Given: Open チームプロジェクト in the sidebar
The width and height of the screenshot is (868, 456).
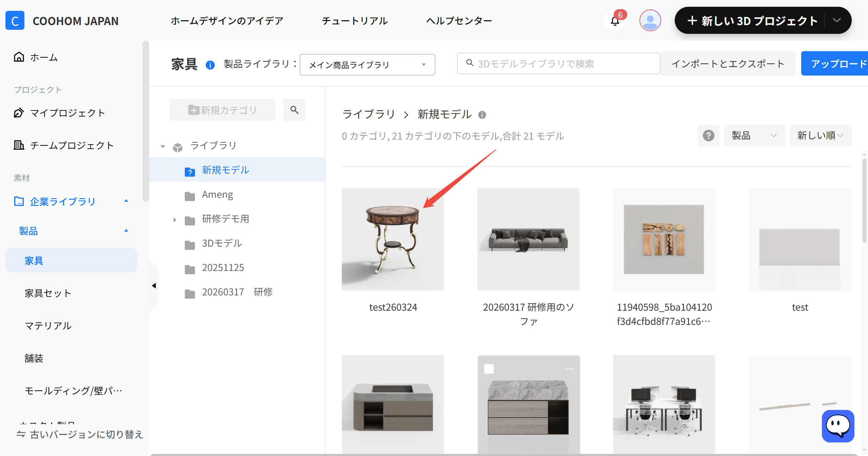Looking at the screenshot, I should pos(72,145).
